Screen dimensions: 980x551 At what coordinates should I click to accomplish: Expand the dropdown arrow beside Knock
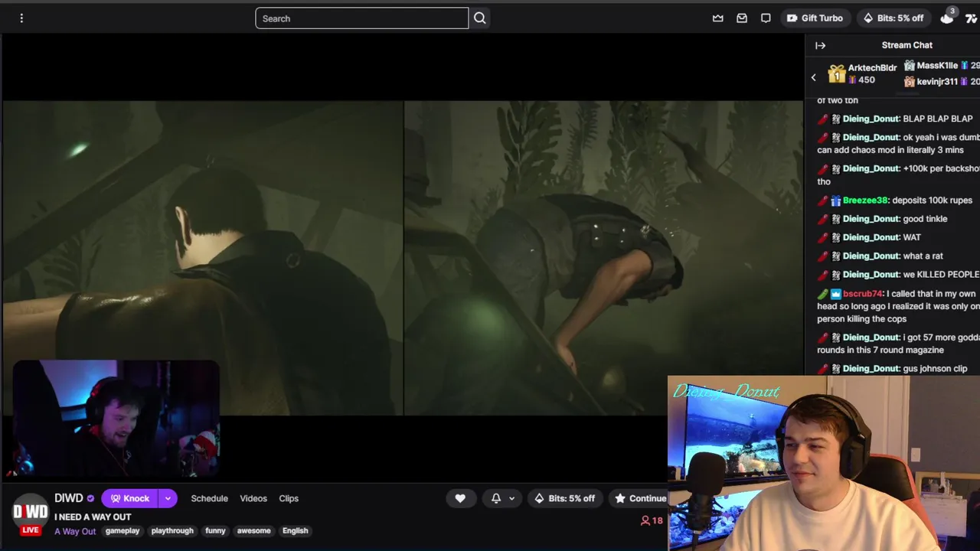(167, 498)
